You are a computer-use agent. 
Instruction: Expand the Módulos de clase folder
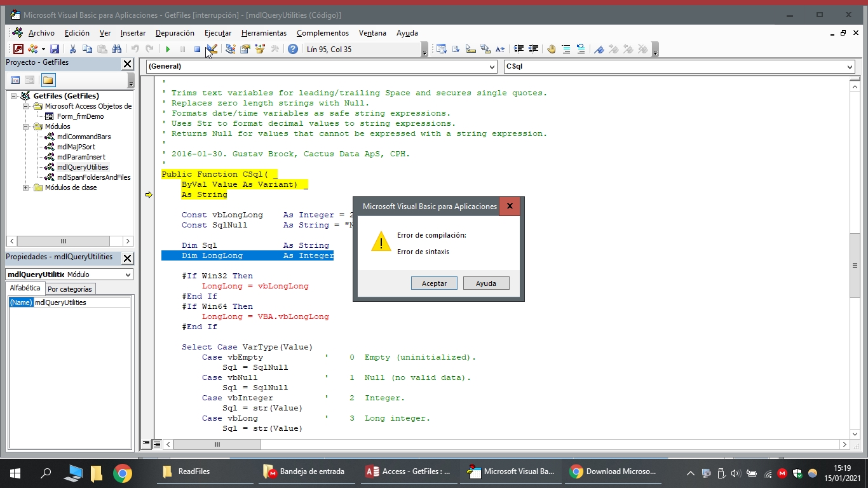point(26,187)
